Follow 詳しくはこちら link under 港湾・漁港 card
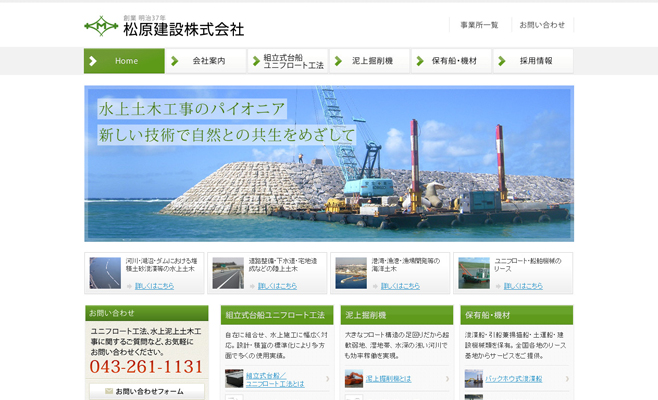This screenshot has width=658, height=400. tap(400, 286)
